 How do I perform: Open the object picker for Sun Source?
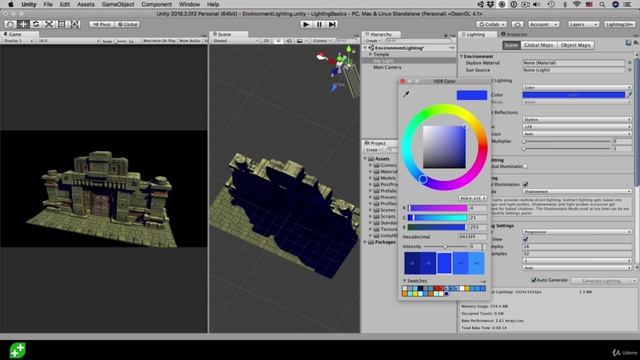(630, 70)
